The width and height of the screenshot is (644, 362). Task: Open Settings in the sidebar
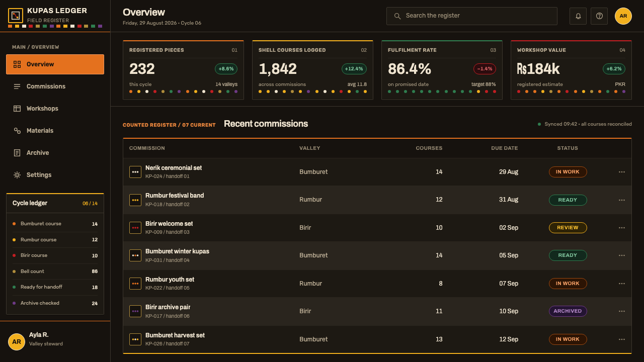[55, 175]
